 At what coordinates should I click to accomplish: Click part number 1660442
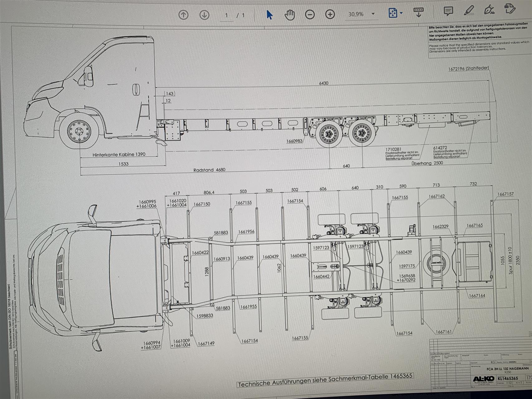[x=321, y=276]
